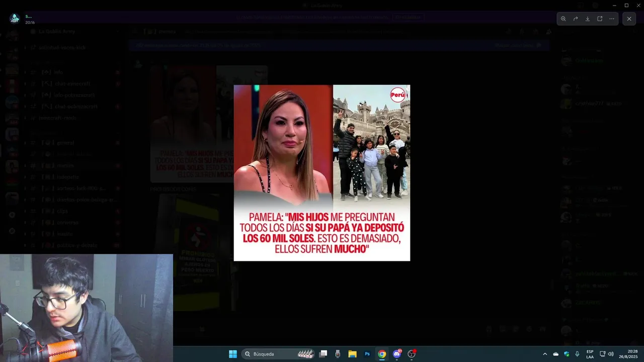Open the image in the browser
644x362 pixels.
click(600, 19)
